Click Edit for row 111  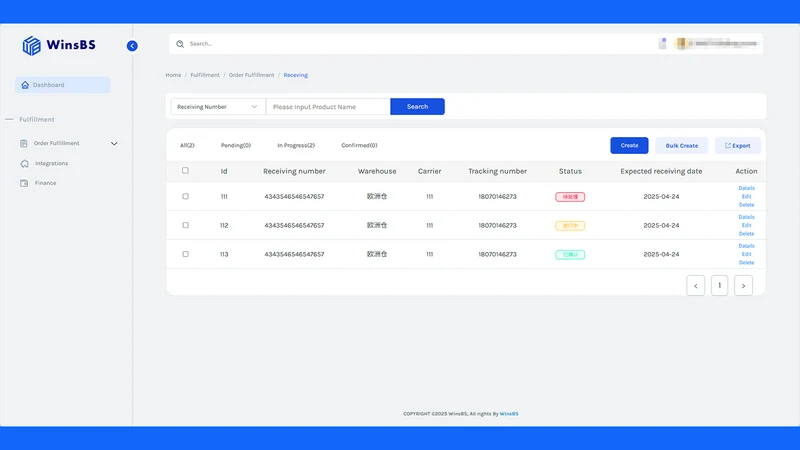coord(746,196)
